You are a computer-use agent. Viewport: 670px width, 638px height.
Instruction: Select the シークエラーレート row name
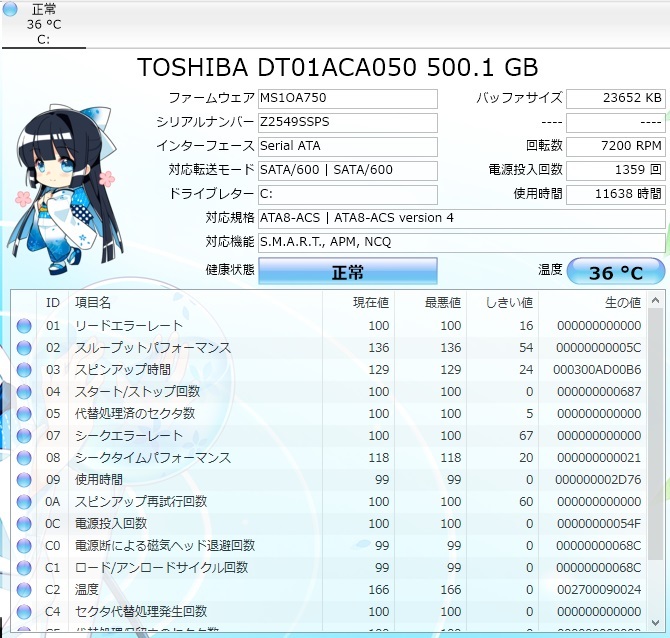(129, 435)
